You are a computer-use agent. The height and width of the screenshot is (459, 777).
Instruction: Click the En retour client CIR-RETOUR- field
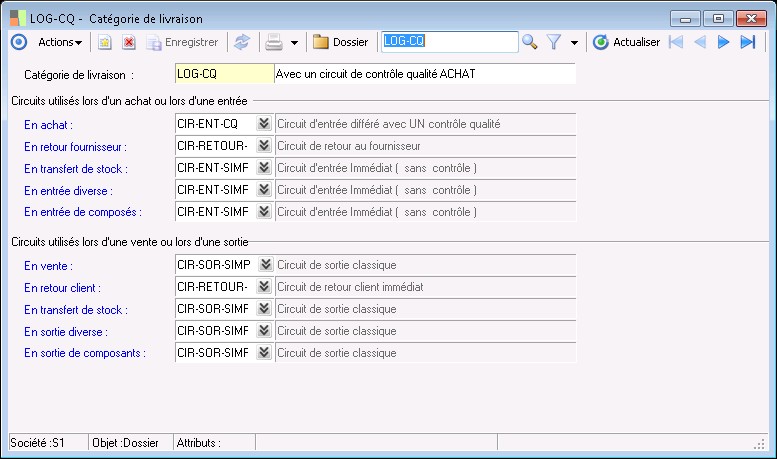216,287
